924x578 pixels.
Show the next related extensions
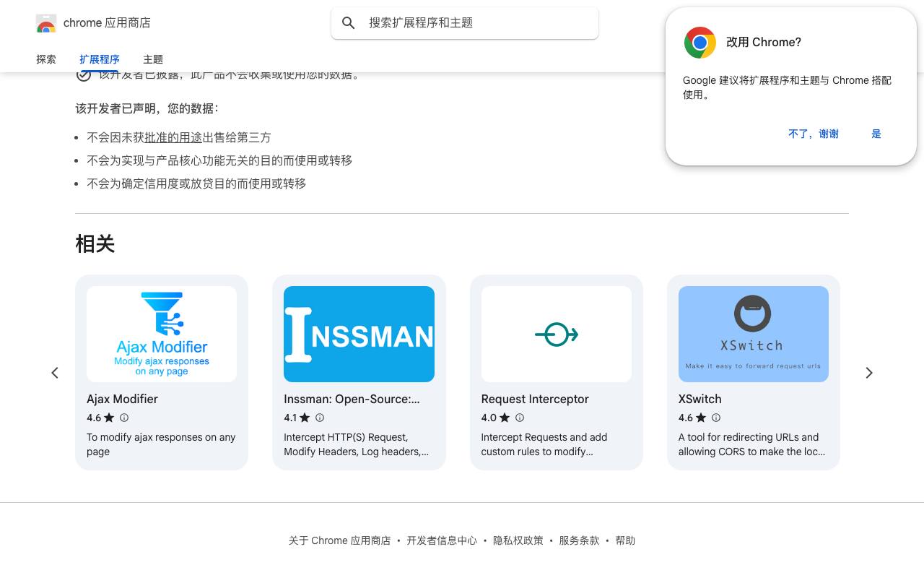(x=869, y=373)
